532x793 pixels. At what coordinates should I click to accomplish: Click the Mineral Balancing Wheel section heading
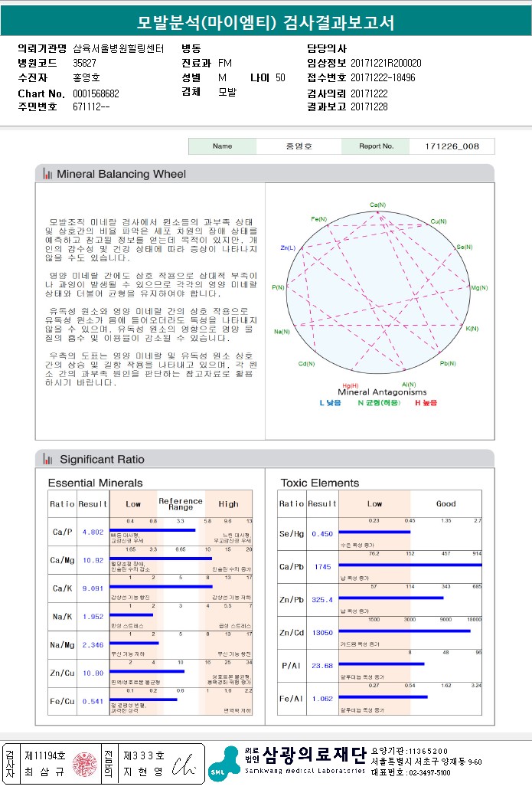tap(121, 174)
